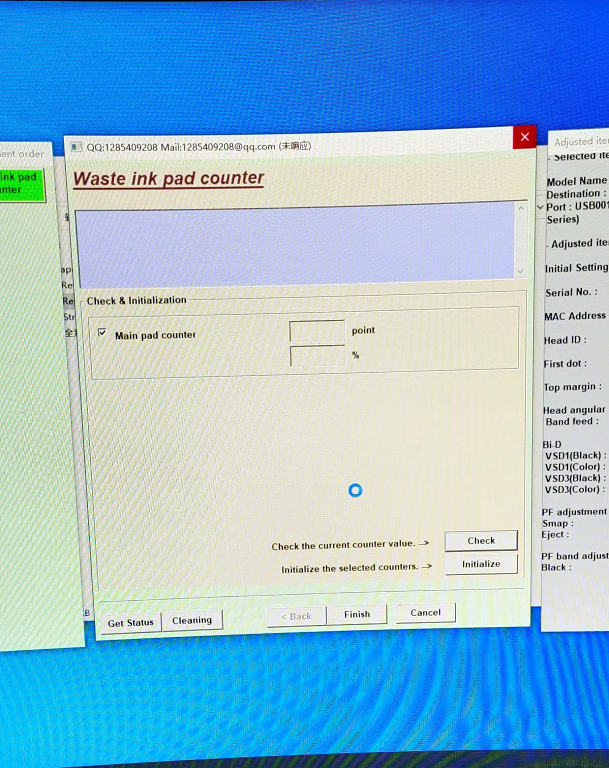
Task: Expand the Port chevron in right panel
Action: pyautogui.click(x=541, y=207)
